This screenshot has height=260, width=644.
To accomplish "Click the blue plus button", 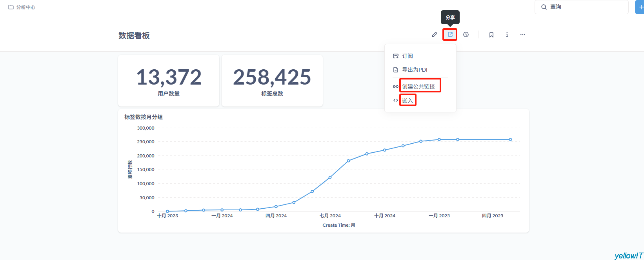I will [640, 7].
